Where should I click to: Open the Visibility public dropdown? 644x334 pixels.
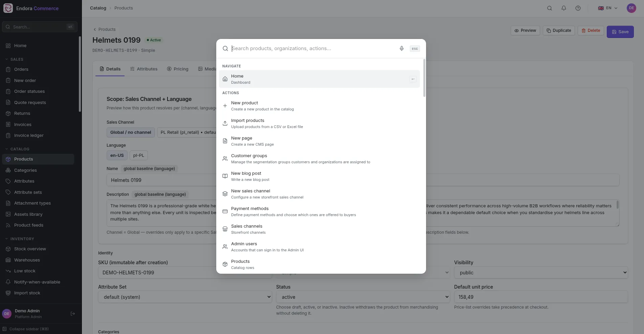[541, 273]
